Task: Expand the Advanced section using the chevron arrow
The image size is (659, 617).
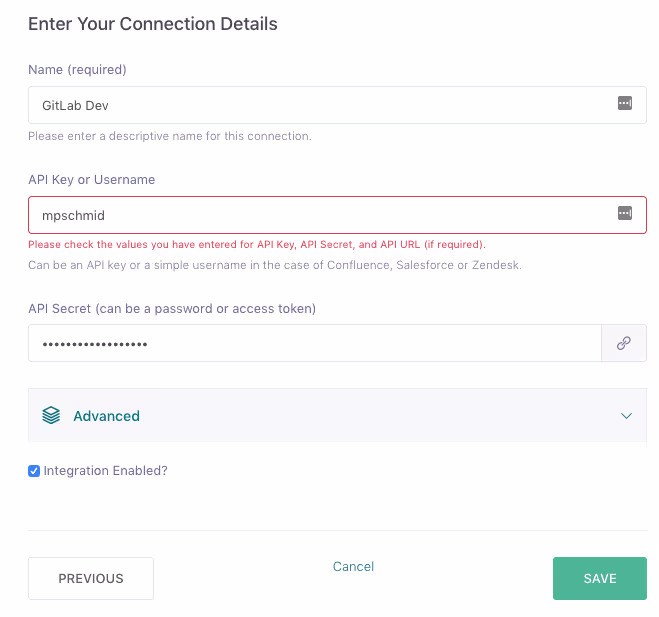Action: tap(626, 416)
